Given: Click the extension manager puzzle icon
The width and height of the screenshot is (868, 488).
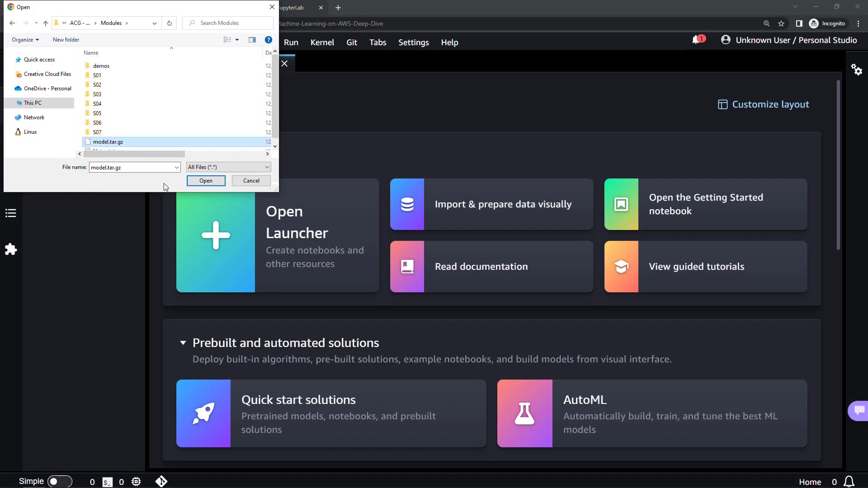Looking at the screenshot, I should 10,249.
